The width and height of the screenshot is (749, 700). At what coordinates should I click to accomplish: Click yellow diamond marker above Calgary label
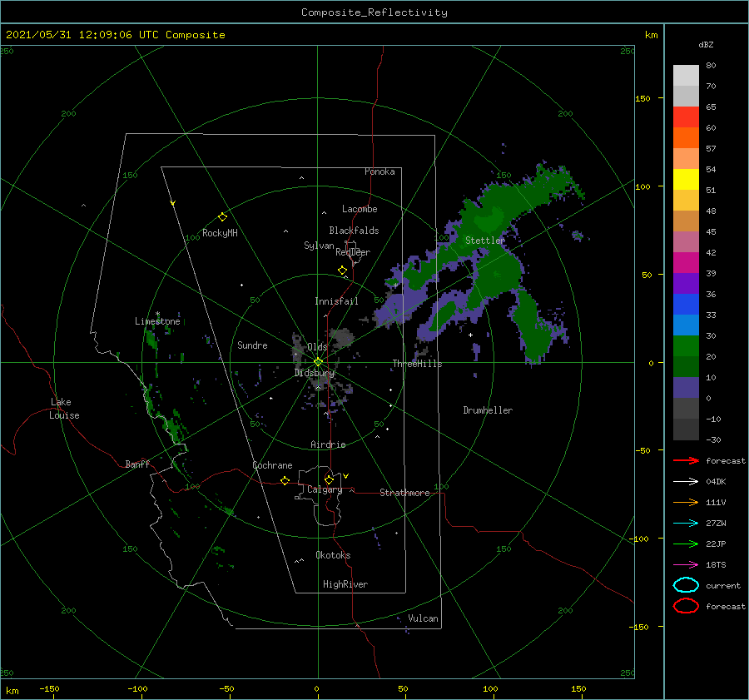point(329,479)
